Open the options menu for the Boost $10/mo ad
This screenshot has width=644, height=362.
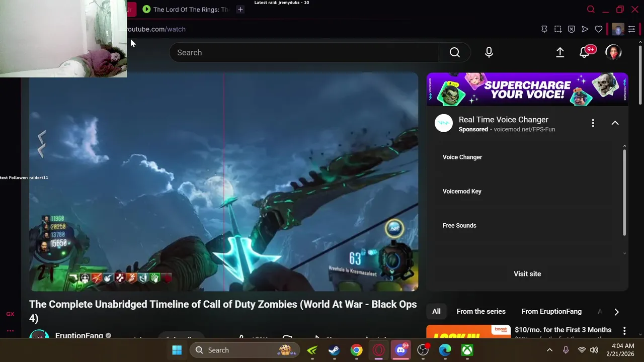[624, 330]
